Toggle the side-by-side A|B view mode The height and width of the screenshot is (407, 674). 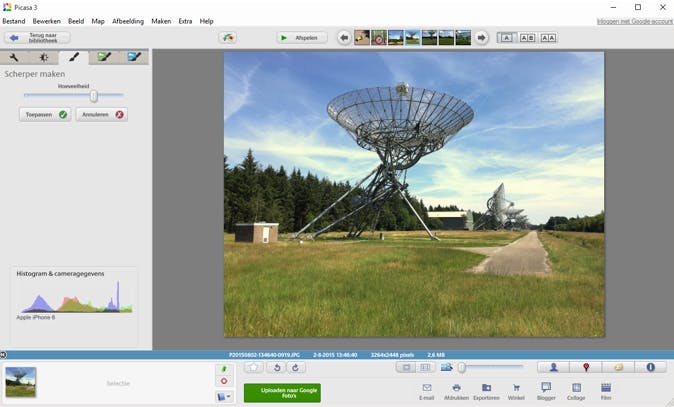point(527,38)
